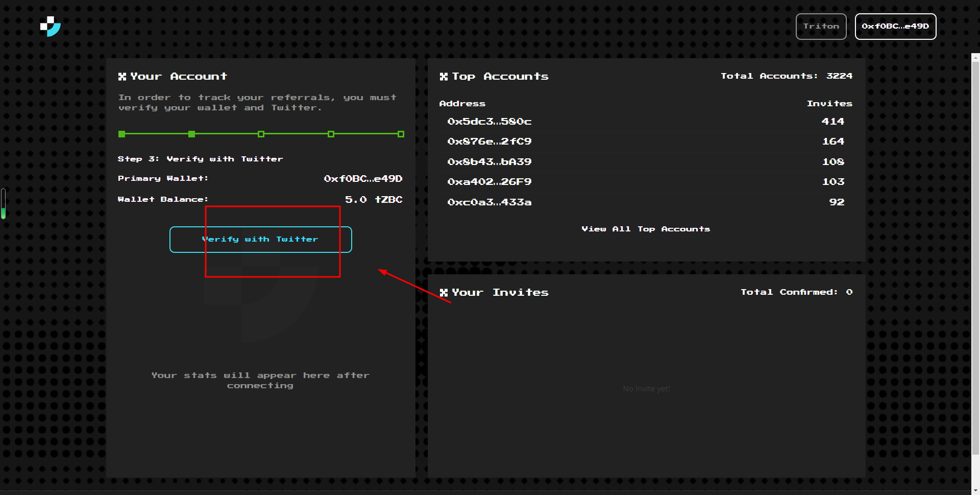The image size is (980, 495).
Task: Click the Zebec logo in header
Action: pyautogui.click(x=51, y=27)
